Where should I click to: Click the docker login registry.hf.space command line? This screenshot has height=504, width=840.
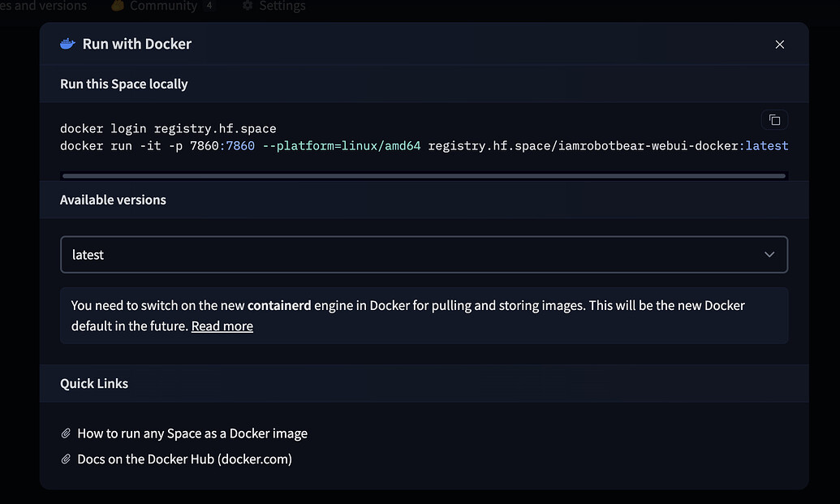(168, 128)
